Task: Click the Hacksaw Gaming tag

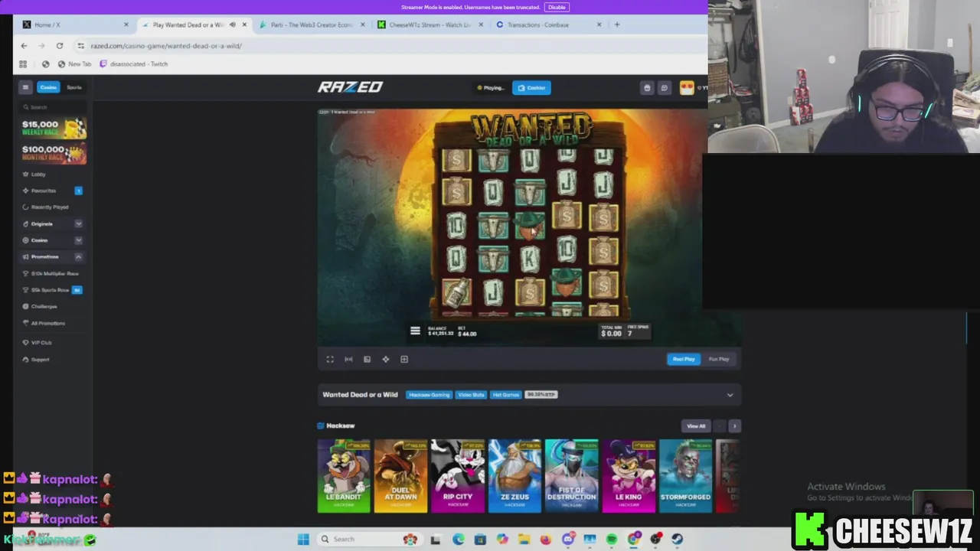Action: pyautogui.click(x=429, y=395)
